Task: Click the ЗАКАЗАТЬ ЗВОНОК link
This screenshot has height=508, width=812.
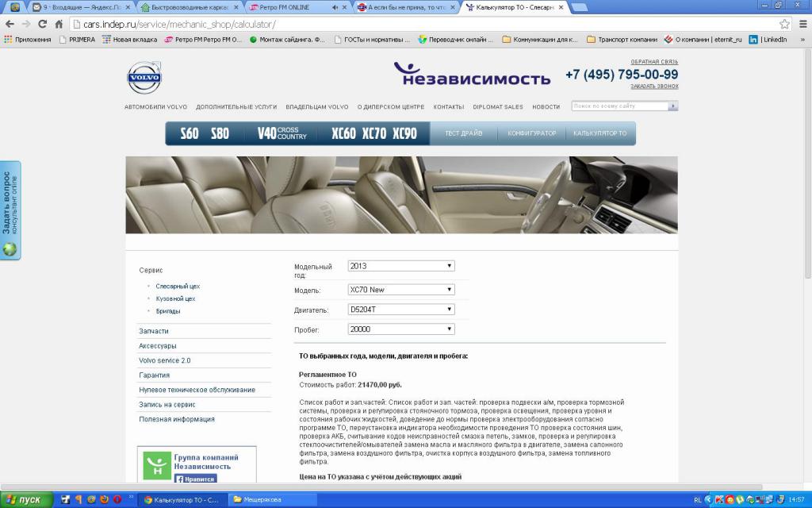Action: [654, 86]
